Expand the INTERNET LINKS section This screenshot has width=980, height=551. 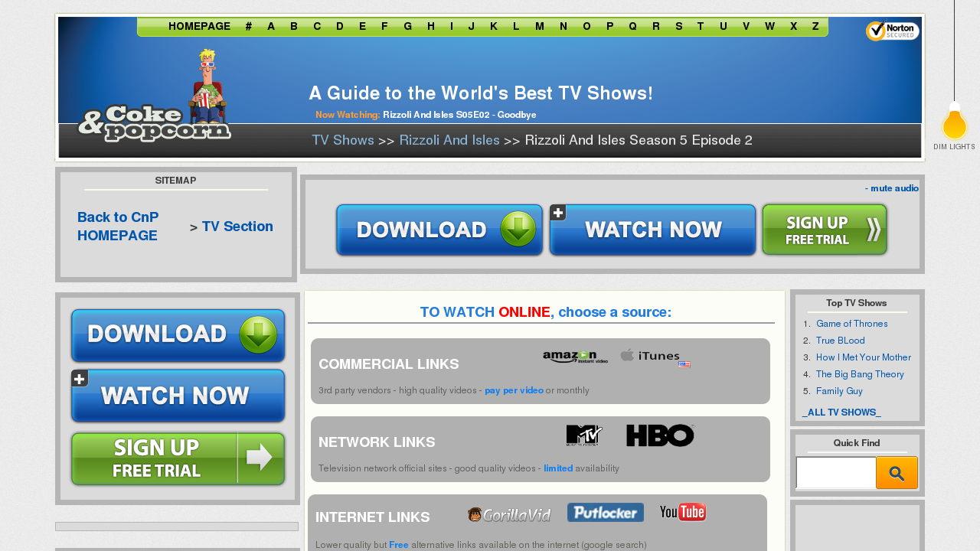tap(373, 517)
